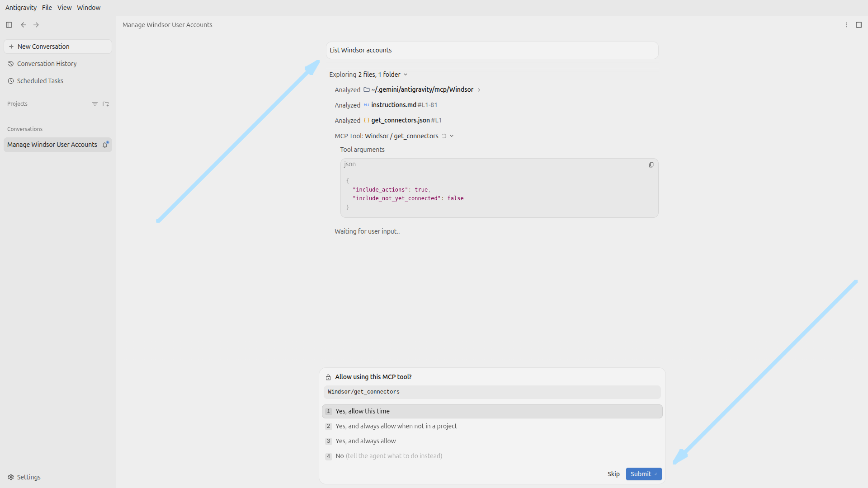
Task: Open the File menu
Action: point(47,8)
